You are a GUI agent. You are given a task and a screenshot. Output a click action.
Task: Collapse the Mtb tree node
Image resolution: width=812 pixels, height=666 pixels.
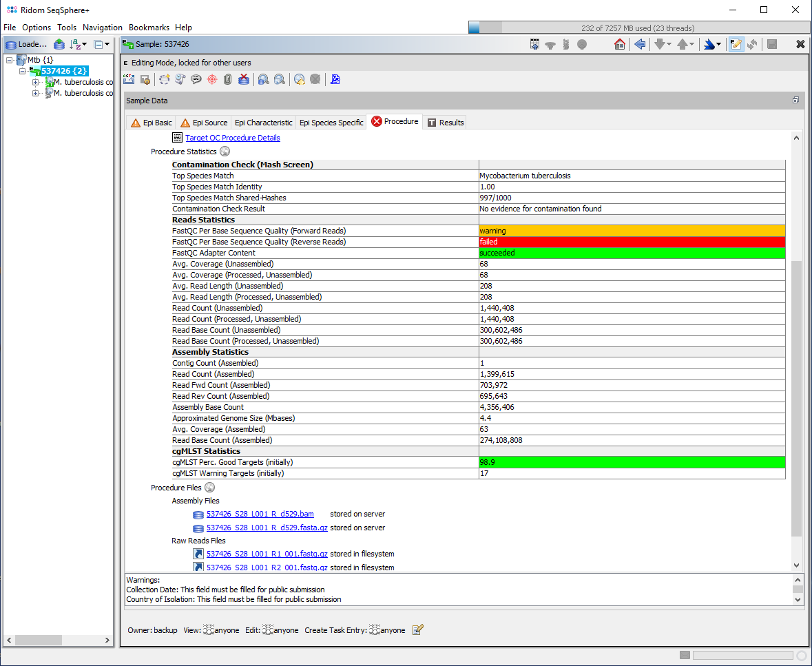tap(10, 60)
